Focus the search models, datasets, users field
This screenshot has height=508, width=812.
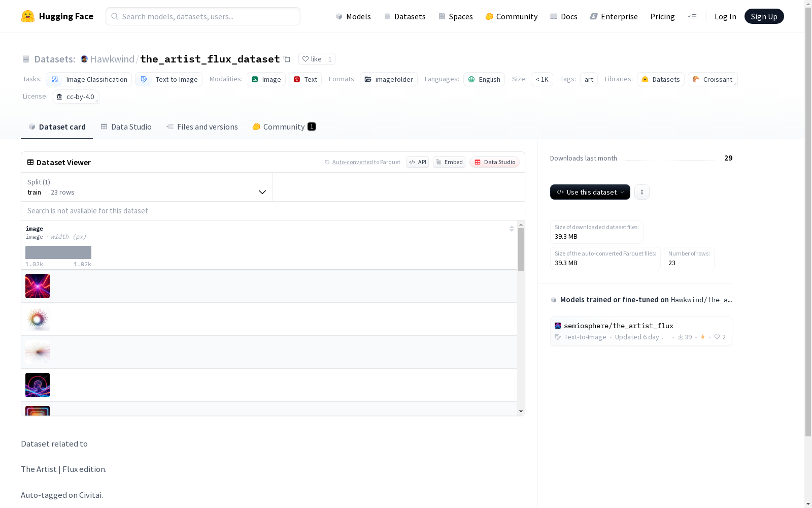[203, 16]
